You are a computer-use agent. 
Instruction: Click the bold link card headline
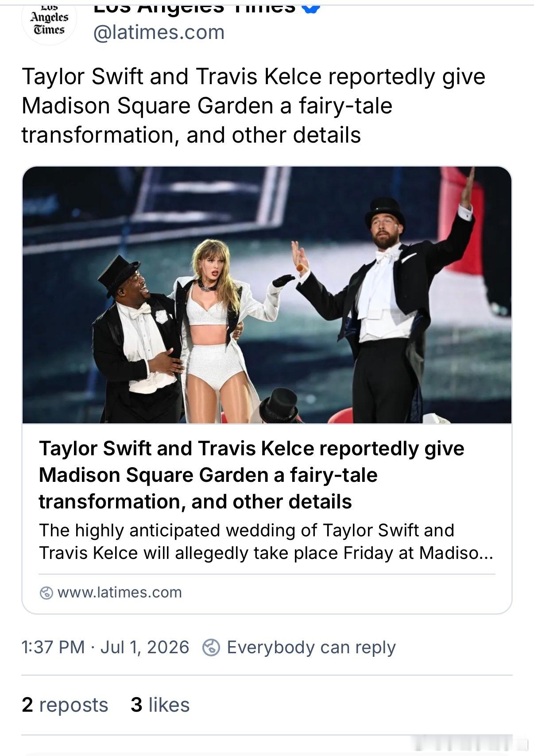252,475
